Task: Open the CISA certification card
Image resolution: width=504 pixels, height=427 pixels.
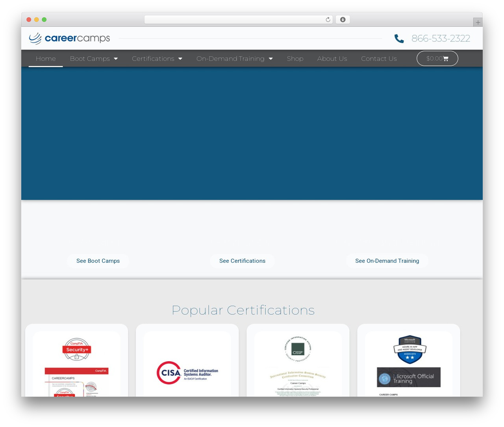Action: 187,360
